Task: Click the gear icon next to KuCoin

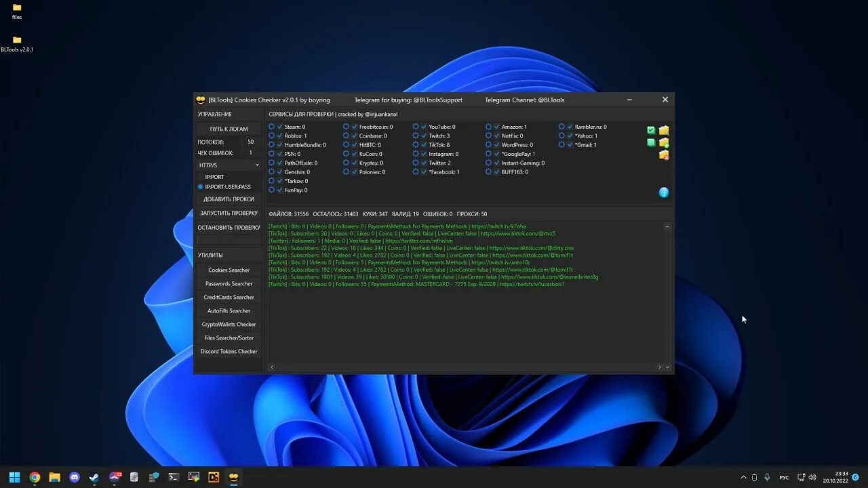Action: (346, 154)
